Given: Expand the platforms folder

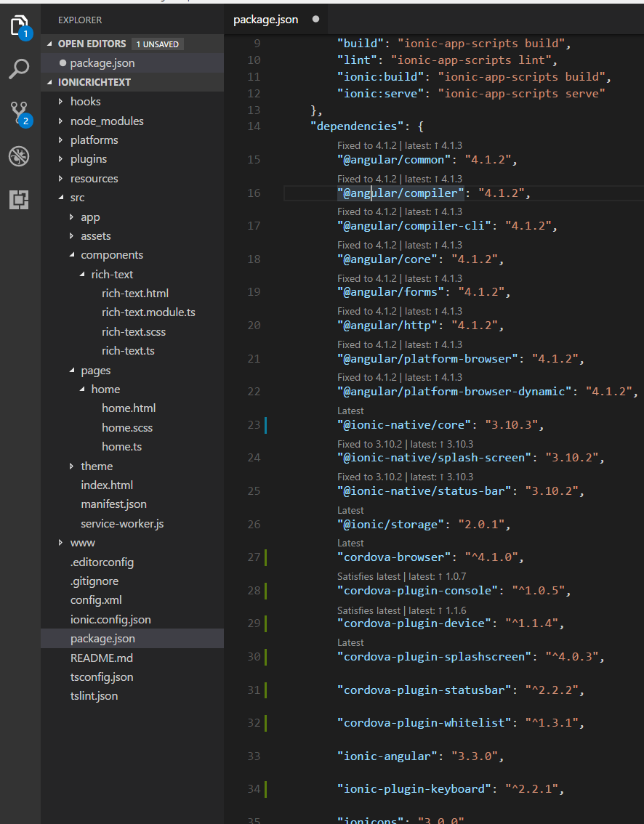Looking at the screenshot, I should [94, 140].
